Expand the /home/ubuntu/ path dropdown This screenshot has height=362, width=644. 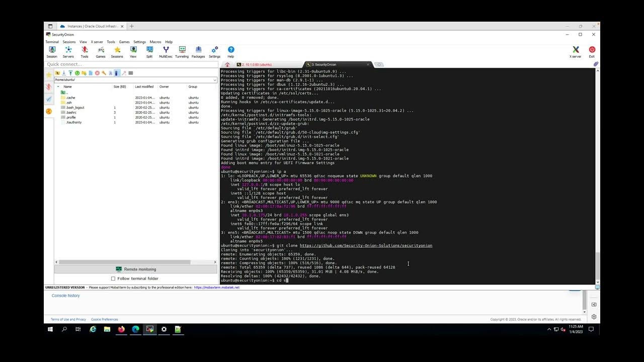pos(215,80)
